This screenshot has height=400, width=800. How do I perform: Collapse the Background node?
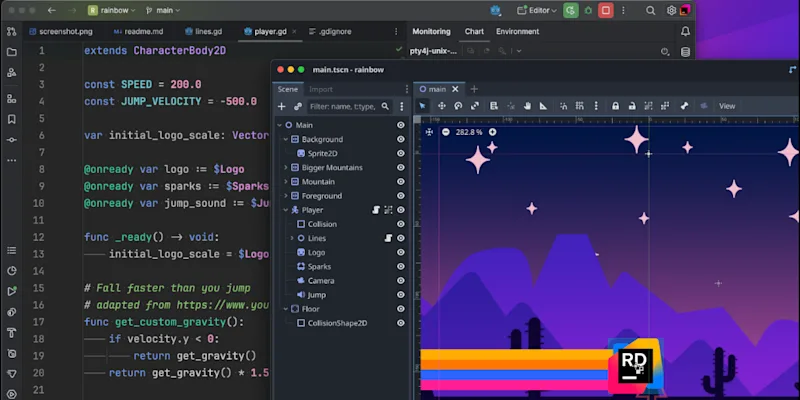click(x=286, y=139)
